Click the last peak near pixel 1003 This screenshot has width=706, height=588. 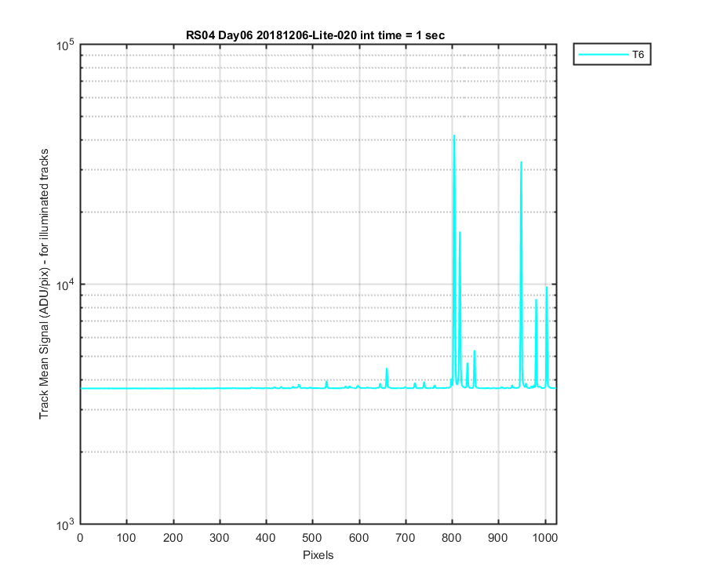point(547,288)
